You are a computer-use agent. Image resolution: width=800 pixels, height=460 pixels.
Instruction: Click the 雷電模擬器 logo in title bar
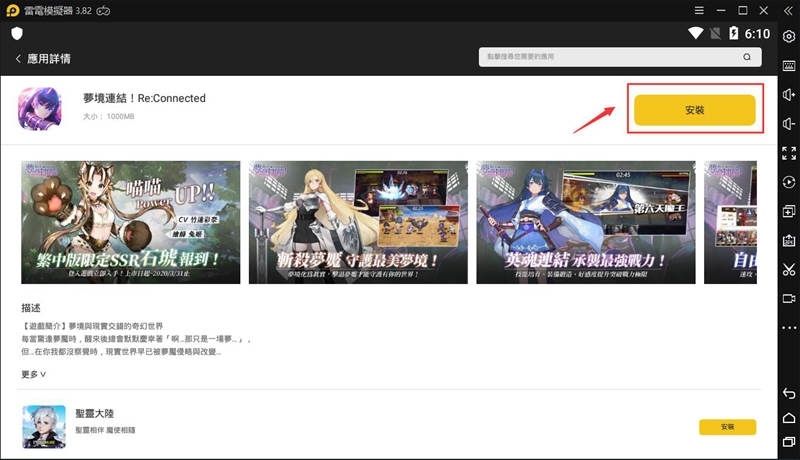tap(13, 10)
